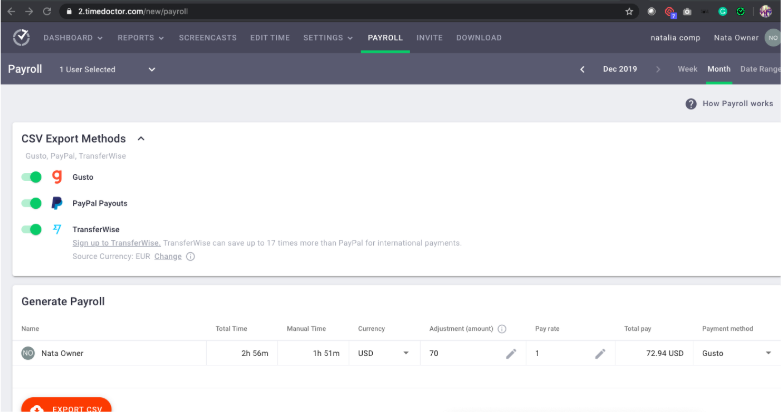Screen dimensions: 782x413
Task: Switch to Date Range tab
Action: click(x=761, y=69)
